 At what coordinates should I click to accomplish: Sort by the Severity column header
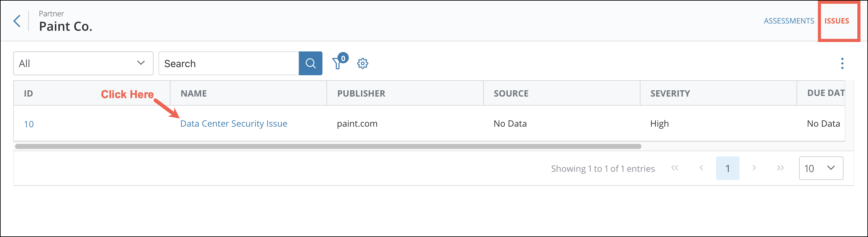[x=670, y=93]
